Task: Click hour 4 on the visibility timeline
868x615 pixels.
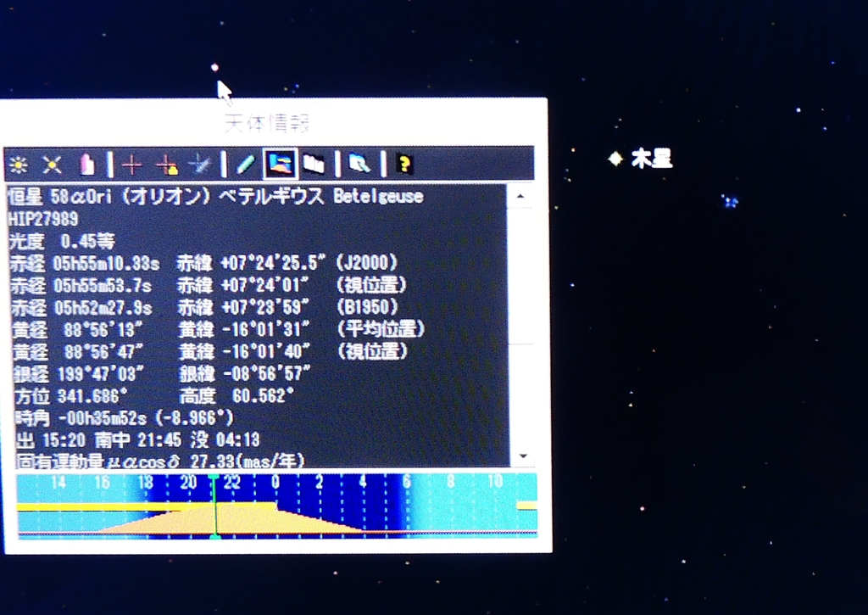Action: (362, 482)
